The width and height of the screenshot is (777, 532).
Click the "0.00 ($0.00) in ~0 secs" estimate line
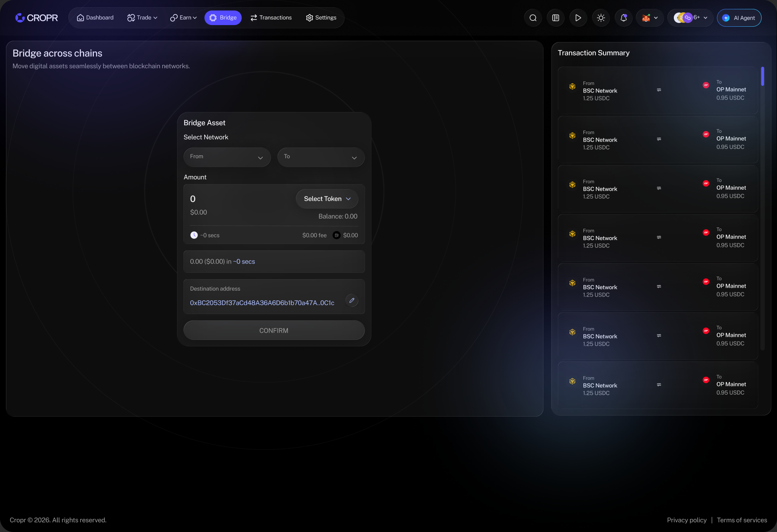point(222,262)
